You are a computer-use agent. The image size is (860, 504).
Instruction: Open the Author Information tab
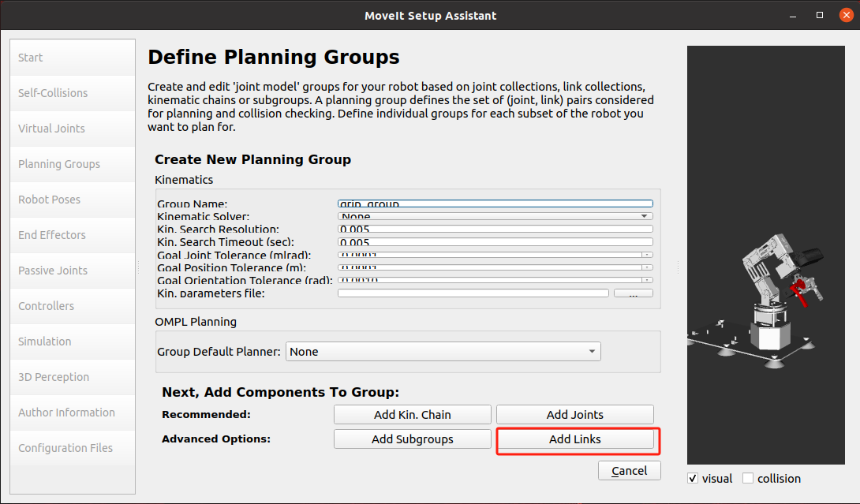pyautogui.click(x=73, y=413)
